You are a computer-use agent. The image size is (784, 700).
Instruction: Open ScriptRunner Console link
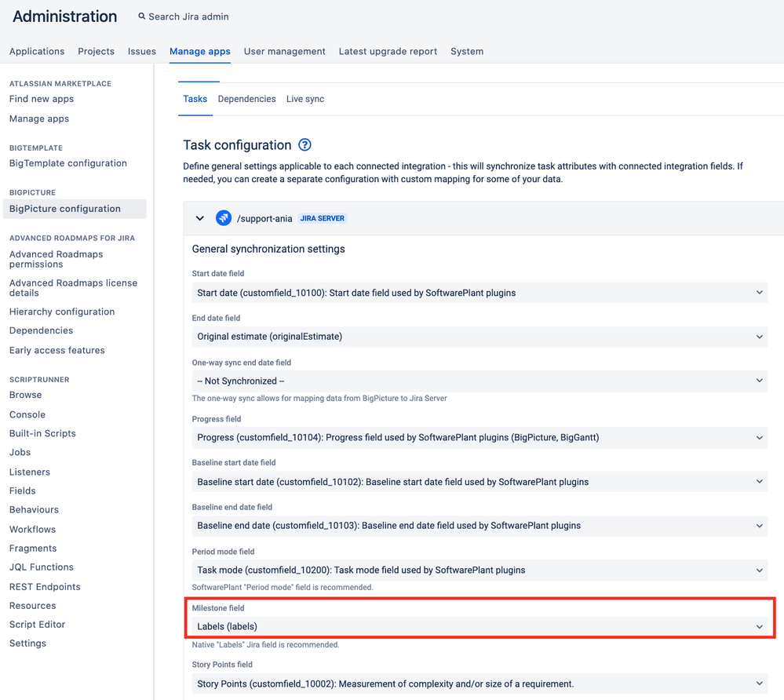click(x=27, y=414)
